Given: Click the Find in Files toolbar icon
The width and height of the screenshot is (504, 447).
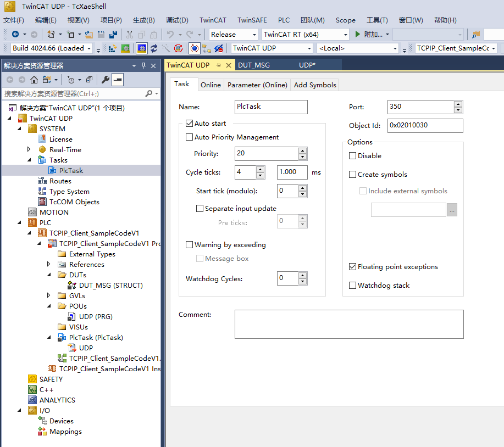Looking at the screenshot, I should [476, 34].
